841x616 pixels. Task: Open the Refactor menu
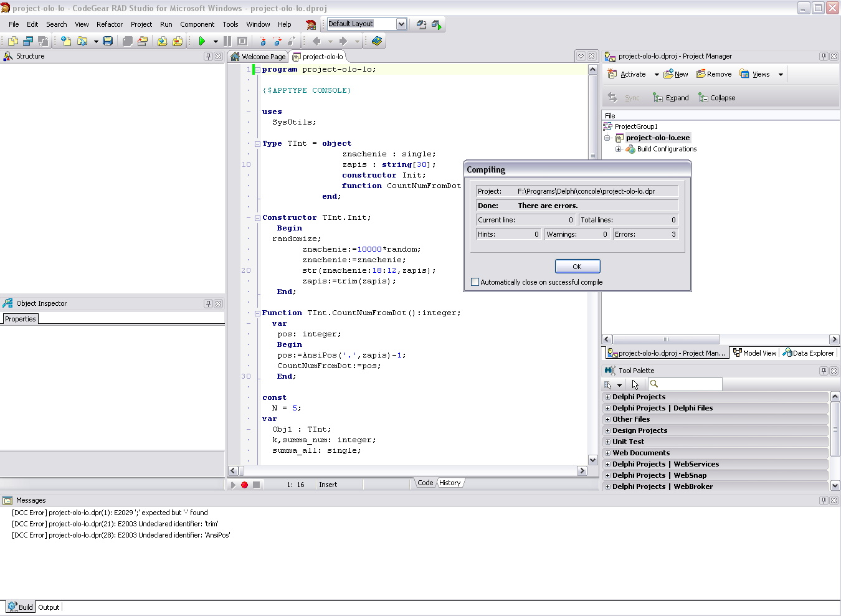coord(110,24)
